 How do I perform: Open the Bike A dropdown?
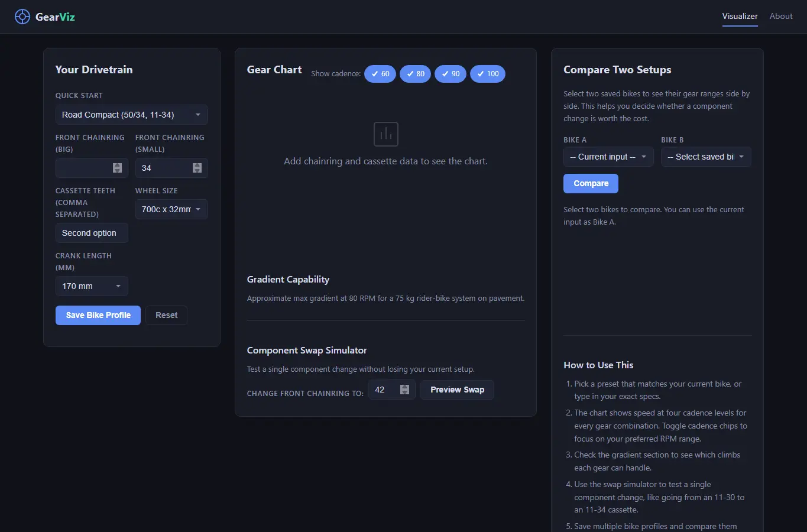608,157
